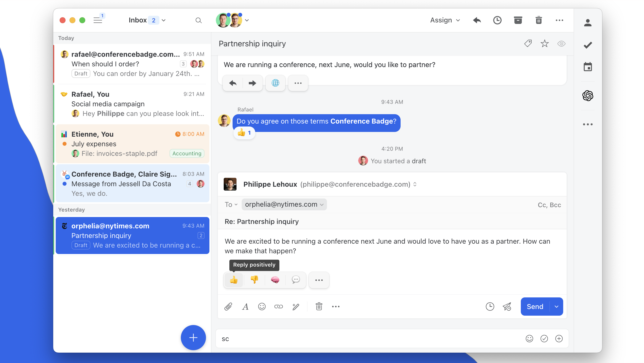Screen dimensions: 644x363
Task: Click the snooze clock icon in top toolbar
Action: tap(497, 20)
